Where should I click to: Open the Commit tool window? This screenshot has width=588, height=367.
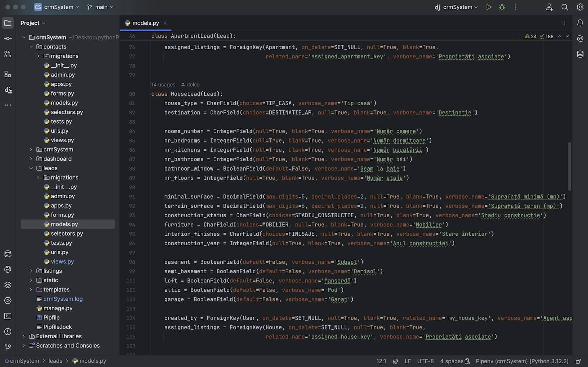[8, 39]
